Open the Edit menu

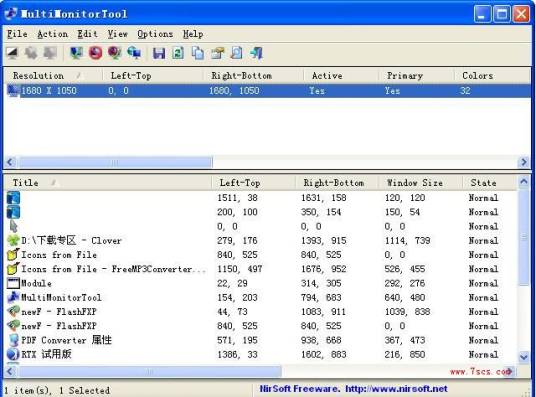pos(87,34)
